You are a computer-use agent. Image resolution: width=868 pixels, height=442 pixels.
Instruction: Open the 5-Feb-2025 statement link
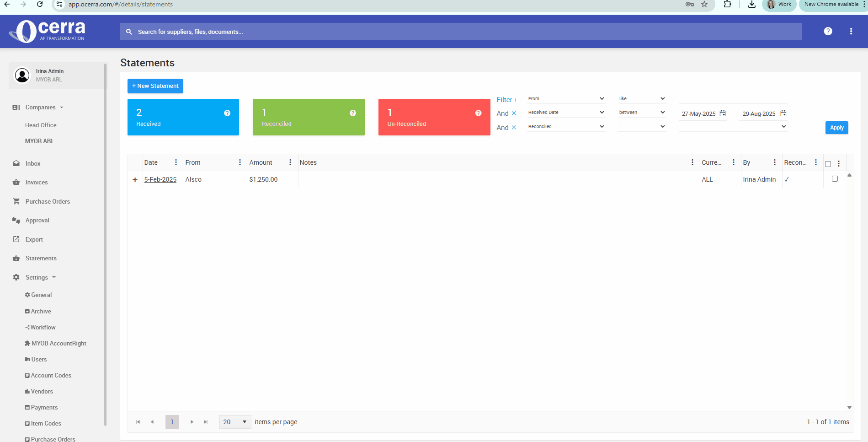tap(160, 179)
